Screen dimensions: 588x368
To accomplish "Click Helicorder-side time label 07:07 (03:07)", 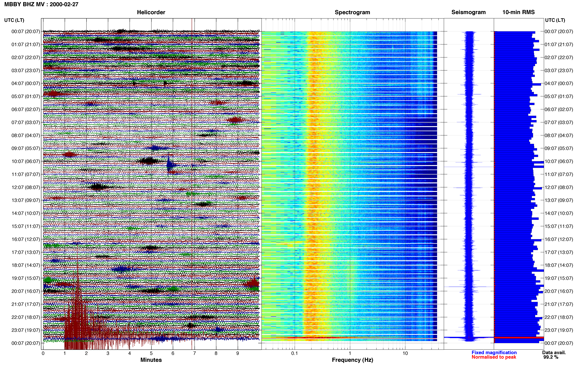I will (26, 122).
